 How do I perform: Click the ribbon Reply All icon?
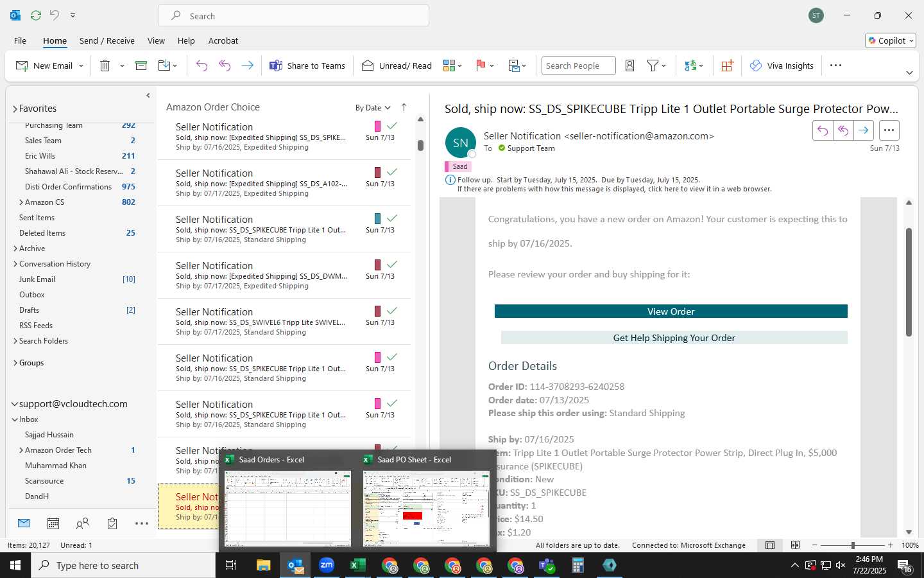pos(225,66)
